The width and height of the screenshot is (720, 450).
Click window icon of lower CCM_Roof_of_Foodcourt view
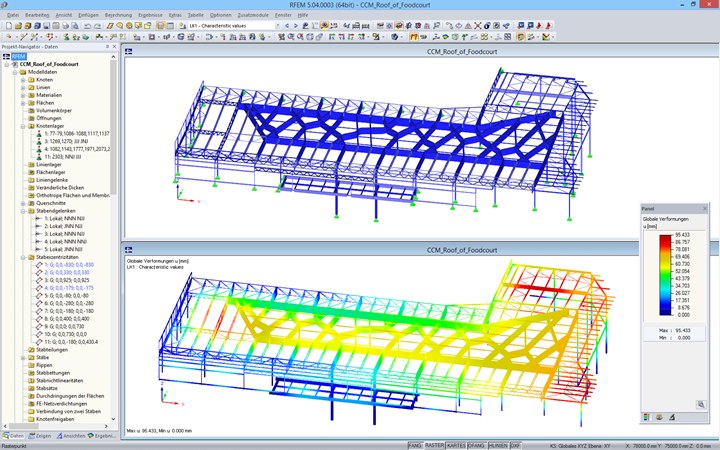point(129,250)
